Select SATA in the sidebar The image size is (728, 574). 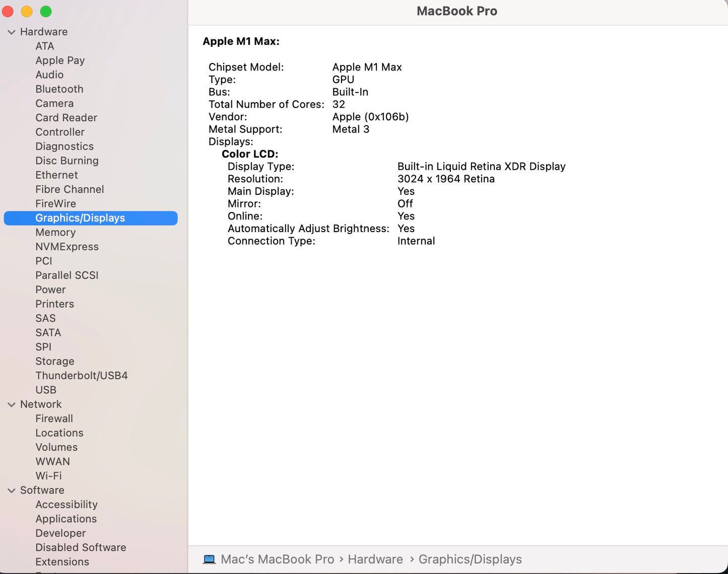[48, 333]
